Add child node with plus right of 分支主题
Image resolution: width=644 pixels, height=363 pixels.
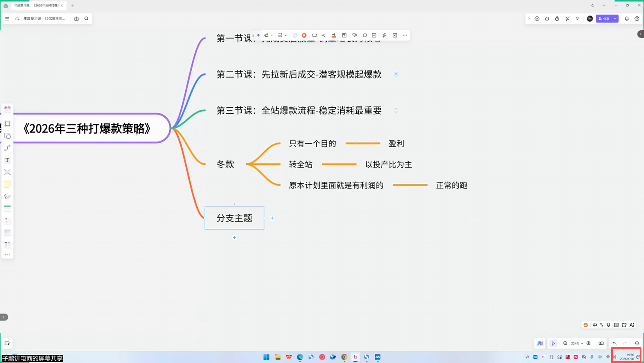(272, 218)
